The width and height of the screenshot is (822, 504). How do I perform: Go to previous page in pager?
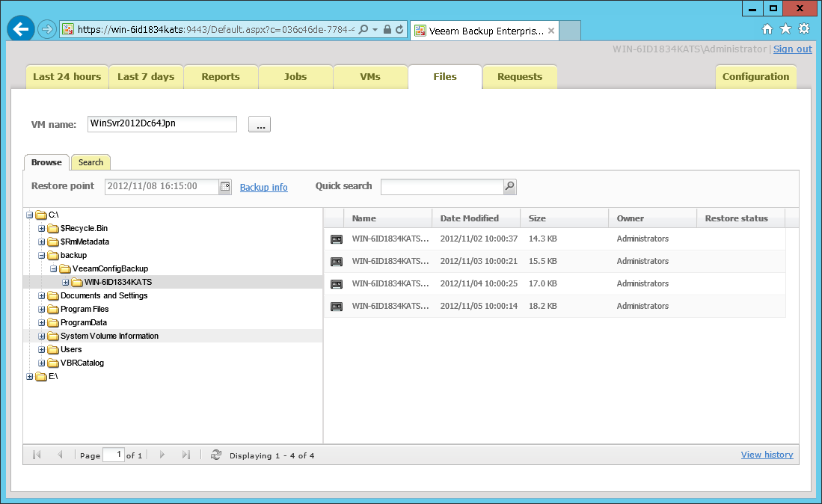[x=60, y=455]
